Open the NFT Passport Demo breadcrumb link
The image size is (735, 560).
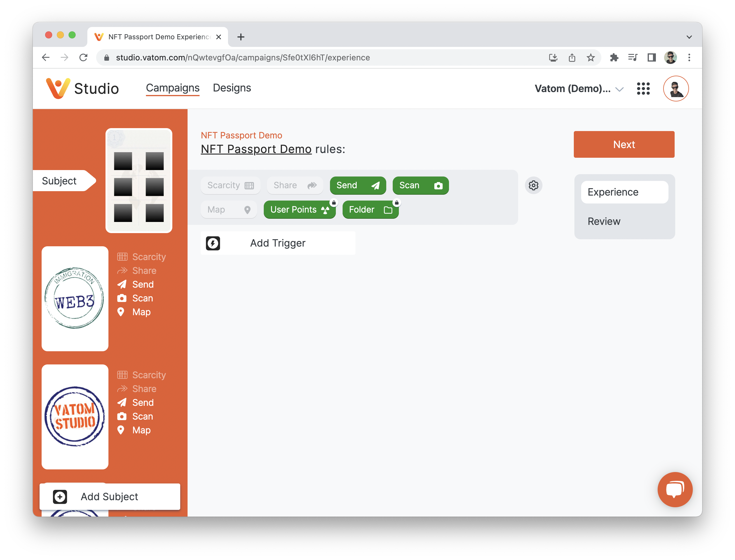point(241,135)
